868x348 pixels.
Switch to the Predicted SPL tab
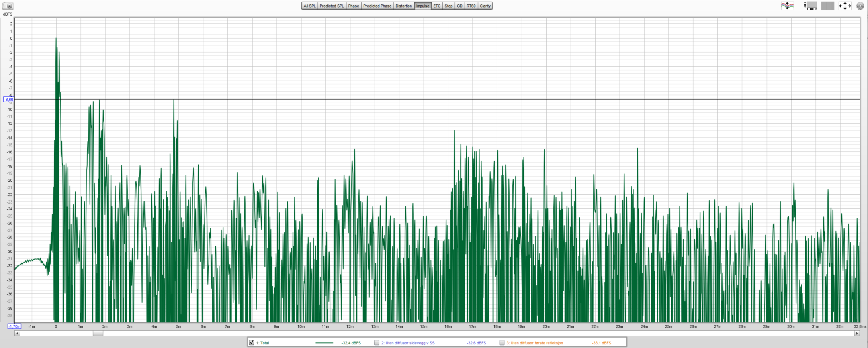click(332, 6)
